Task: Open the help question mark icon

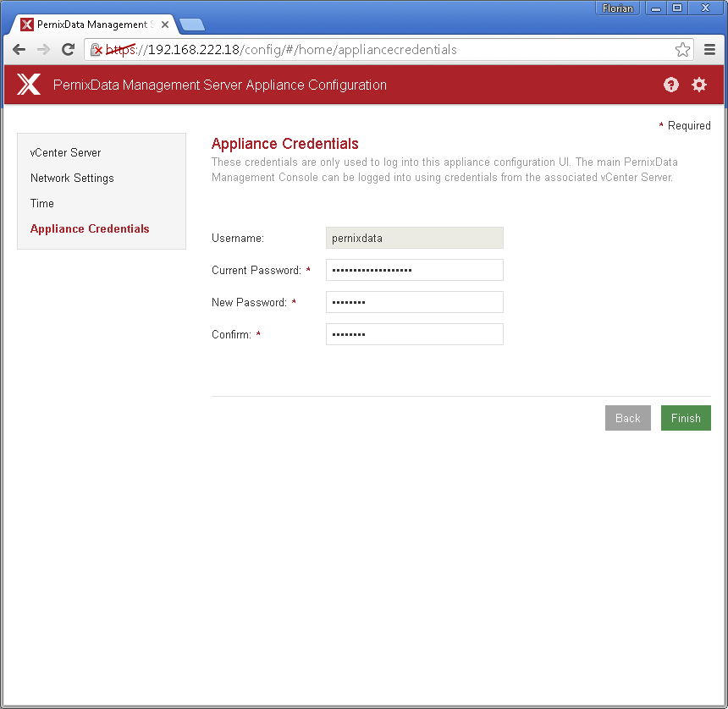Action: [x=671, y=85]
